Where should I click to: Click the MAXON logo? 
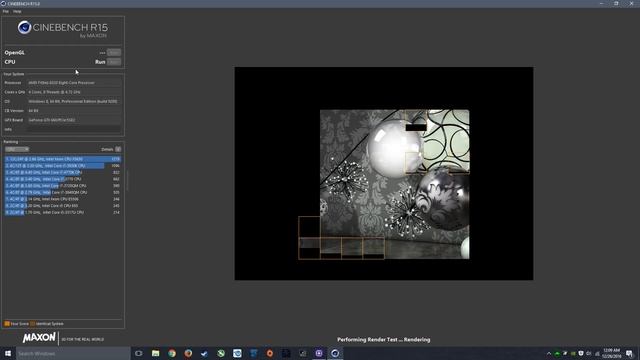(x=39, y=338)
